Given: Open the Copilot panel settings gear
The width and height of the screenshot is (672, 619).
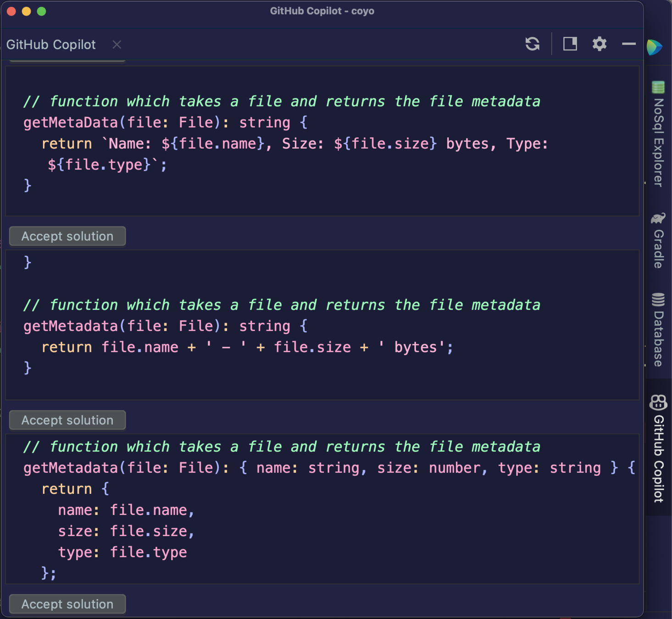Looking at the screenshot, I should point(599,44).
